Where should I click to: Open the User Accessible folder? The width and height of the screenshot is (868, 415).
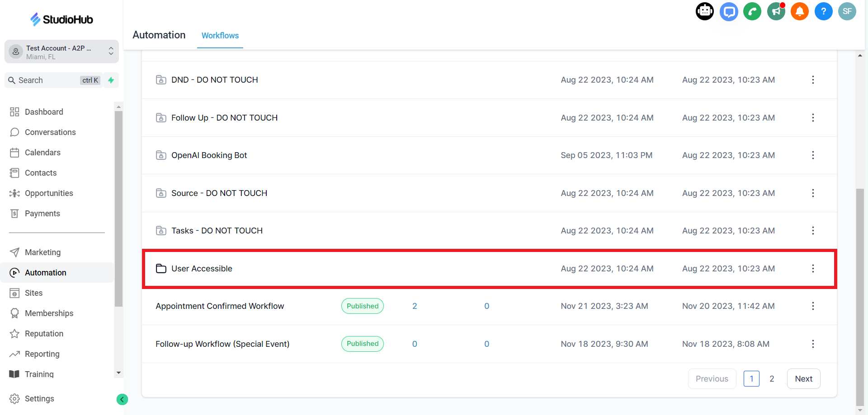point(202,268)
